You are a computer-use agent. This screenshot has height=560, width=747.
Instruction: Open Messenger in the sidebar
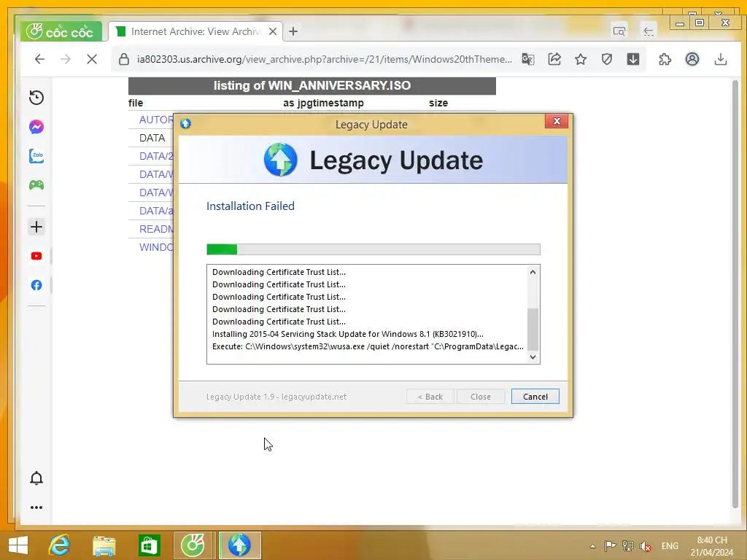pos(36,127)
